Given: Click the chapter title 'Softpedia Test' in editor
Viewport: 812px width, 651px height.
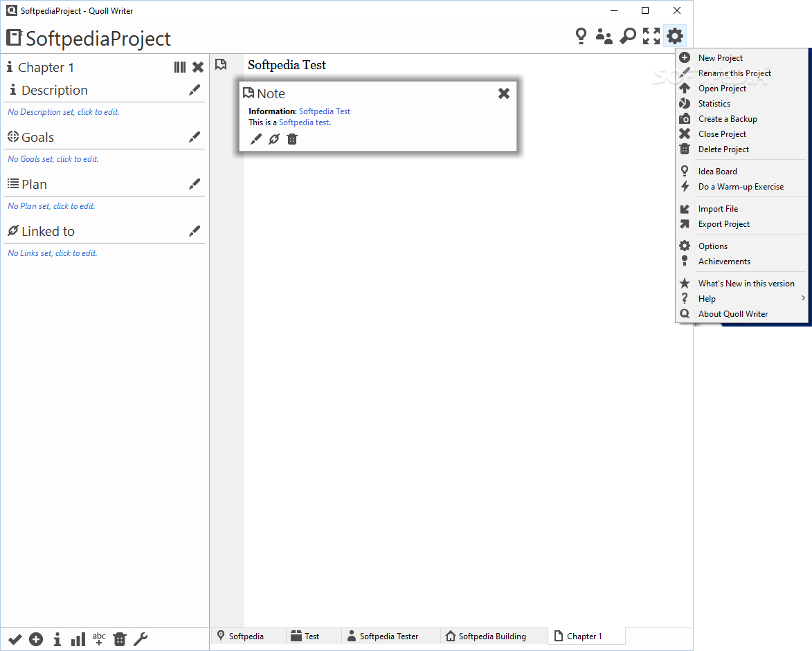Looking at the screenshot, I should point(287,65).
